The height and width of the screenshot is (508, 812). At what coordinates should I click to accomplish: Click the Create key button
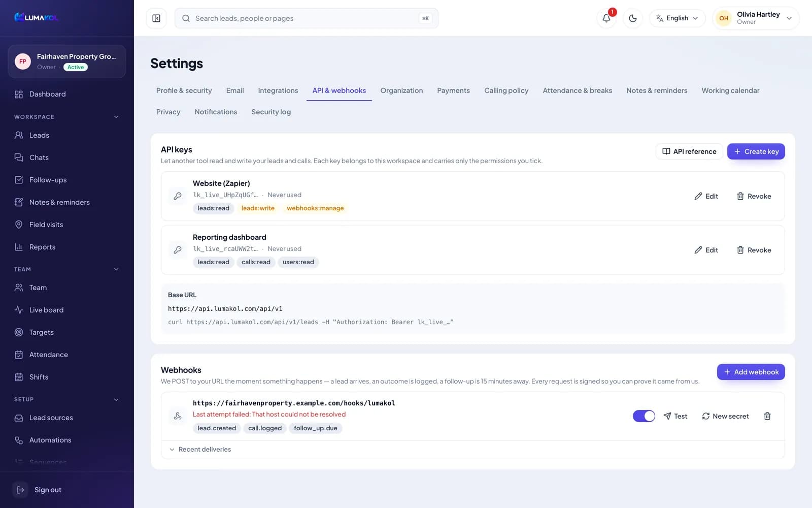[756, 151]
